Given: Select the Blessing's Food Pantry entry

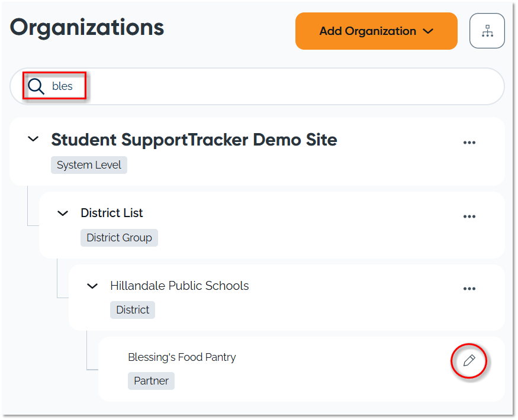Looking at the screenshot, I should point(182,357).
